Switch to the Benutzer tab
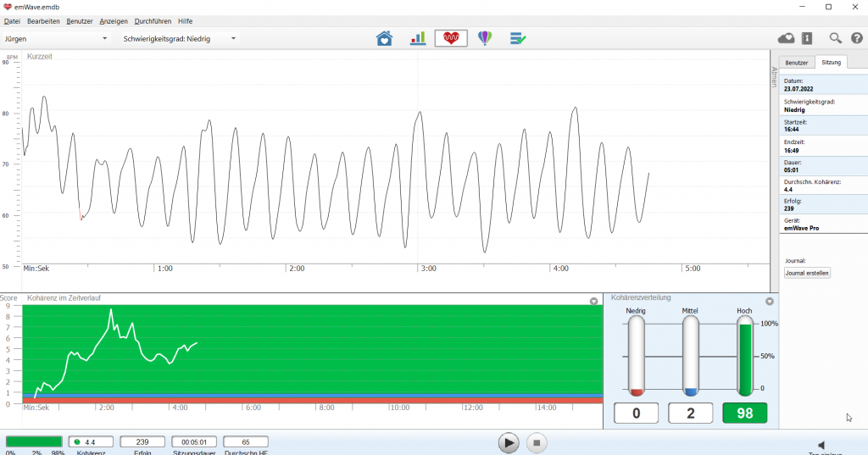The image size is (868, 455). coord(797,63)
